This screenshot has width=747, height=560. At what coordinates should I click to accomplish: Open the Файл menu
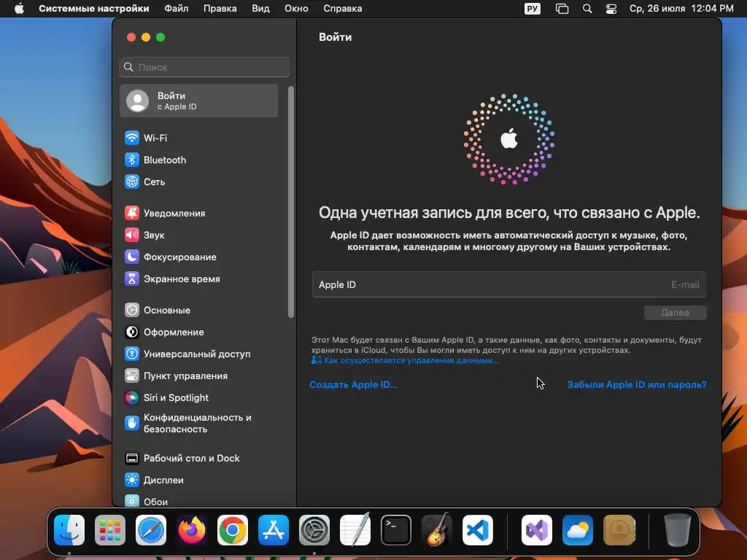click(x=177, y=9)
